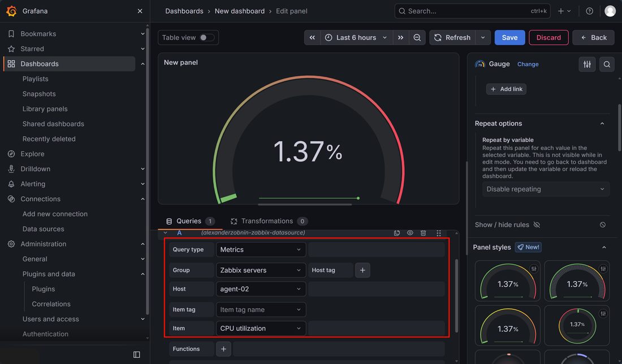Image resolution: width=622 pixels, height=364 pixels.
Task: Open Add new connection
Action: coord(55,214)
